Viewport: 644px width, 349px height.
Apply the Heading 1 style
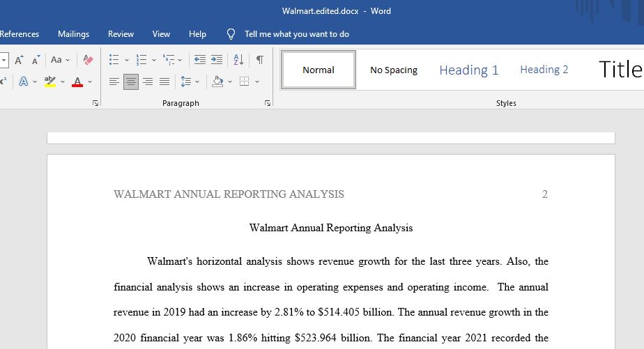tap(468, 70)
